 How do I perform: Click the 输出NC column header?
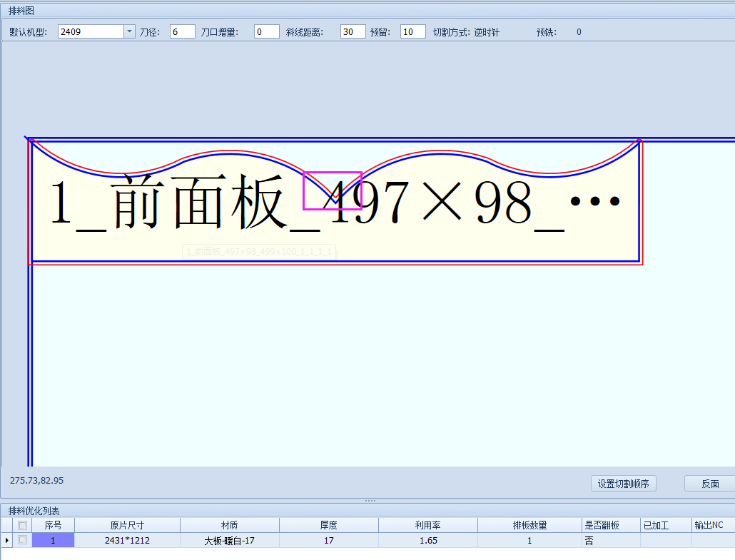[714, 525]
